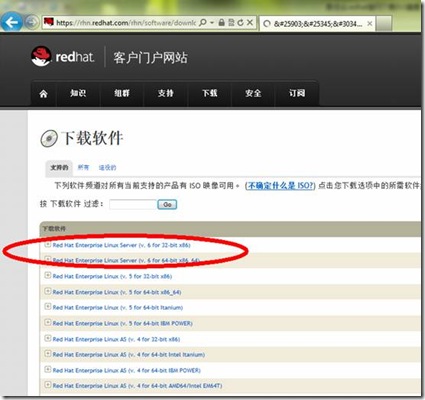The height and width of the screenshot is (400, 425).
Task: Open Linux AS v. 4 Intel Itanium link
Action: coord(129,355)
